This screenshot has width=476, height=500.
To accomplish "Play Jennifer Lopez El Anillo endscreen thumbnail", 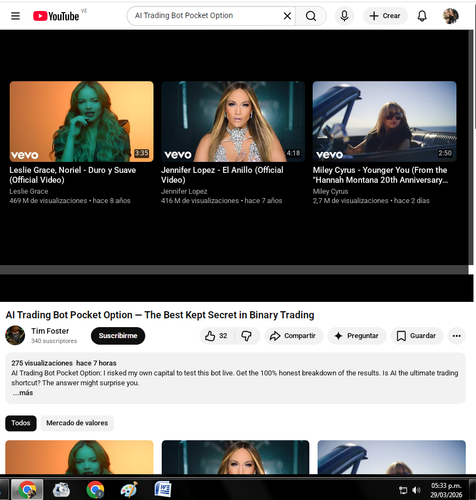I will tap(233, 121).
